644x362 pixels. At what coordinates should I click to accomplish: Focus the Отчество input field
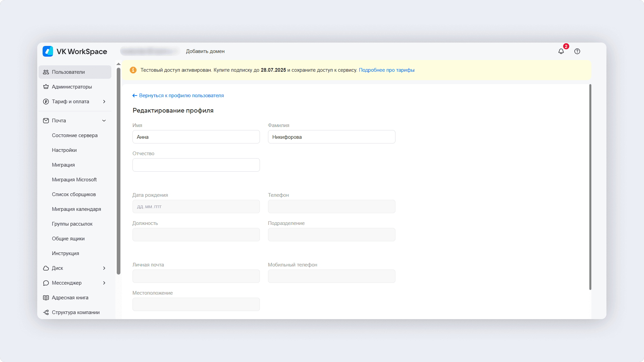[x=196, y=165]
